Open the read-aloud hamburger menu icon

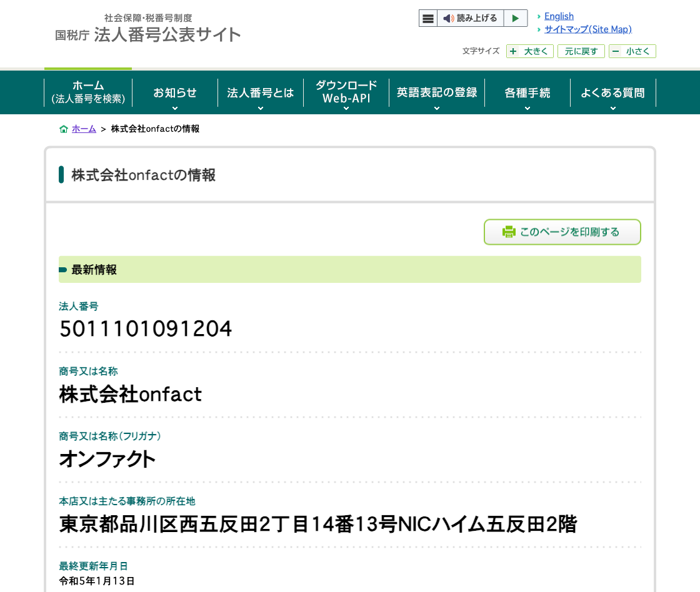coord(427,18)
